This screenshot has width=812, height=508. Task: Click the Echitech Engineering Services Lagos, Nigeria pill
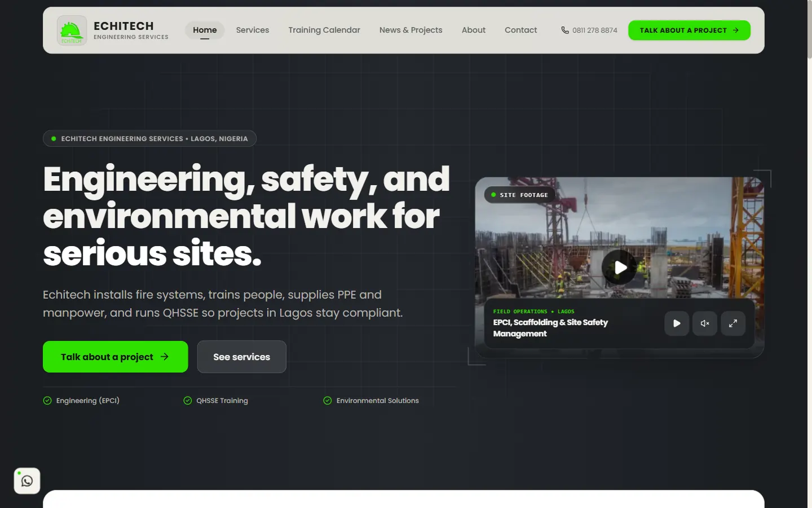tap(149, 138)
